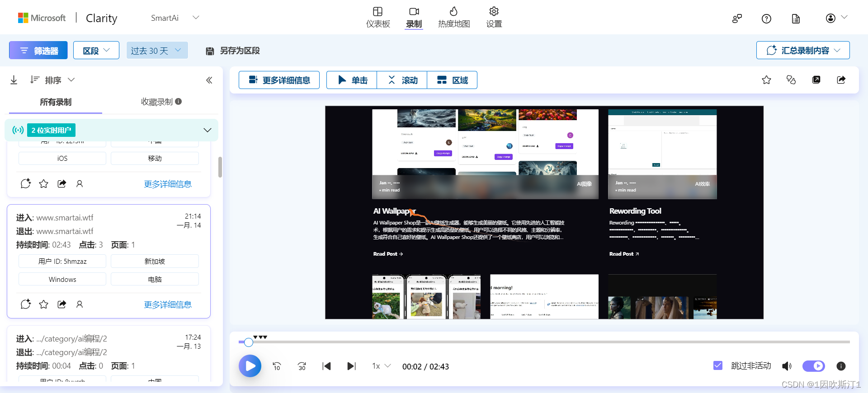Toggle the 单击 clicks view
Viewport: 868px width, 393px height.
coord(352,80)
